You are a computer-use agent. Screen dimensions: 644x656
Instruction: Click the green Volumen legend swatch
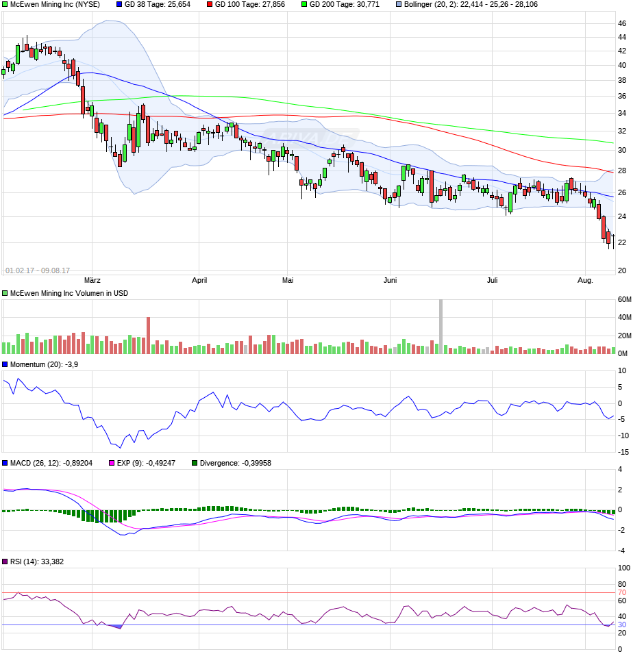coord(5,293)
